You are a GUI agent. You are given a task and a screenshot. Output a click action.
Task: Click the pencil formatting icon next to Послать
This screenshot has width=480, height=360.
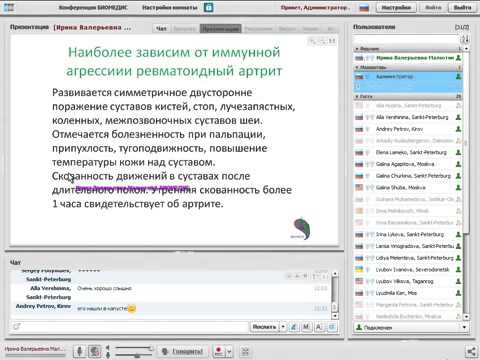tap(294, 327)
